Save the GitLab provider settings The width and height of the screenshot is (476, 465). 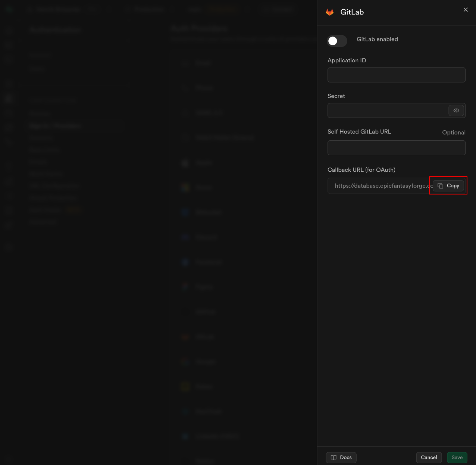coord(457,458)
